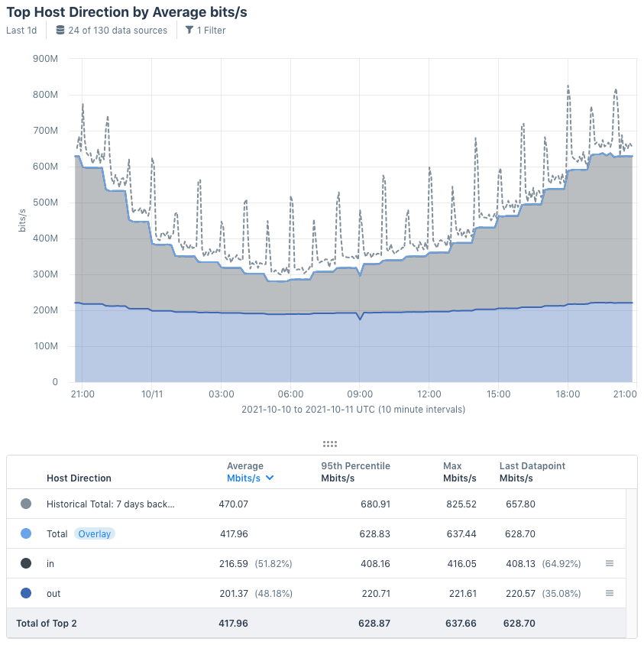
Task: Click the Overlay badge next to Total
Action: pos(93,533)
